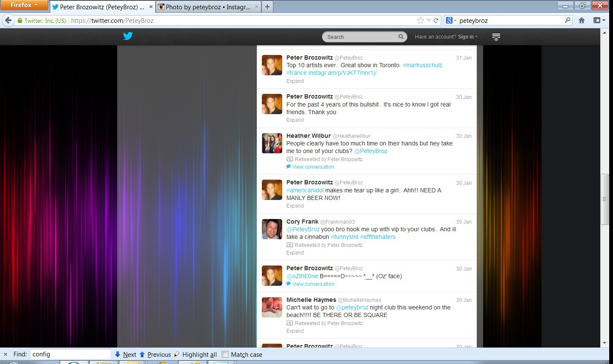Open the tweet compose icon beside Sign in
The width and height of the screenshot is (613, 364).
(x=496, y=37)
